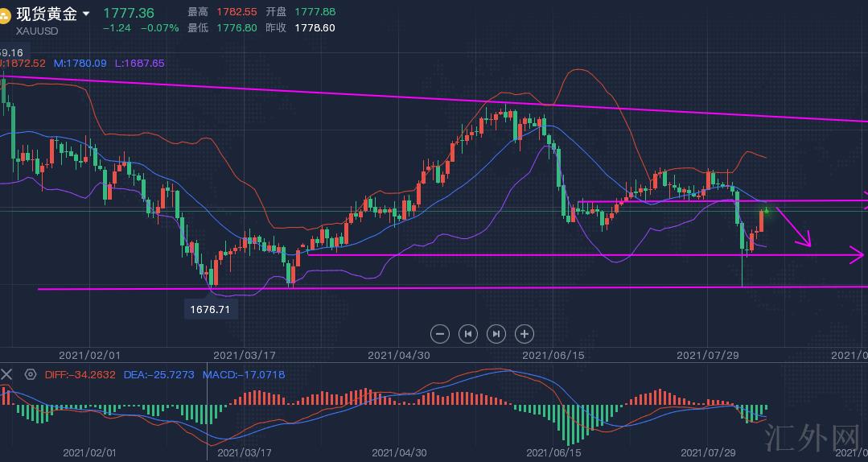
Task: Skip to next chart period
Action: (x=496, y=333)
